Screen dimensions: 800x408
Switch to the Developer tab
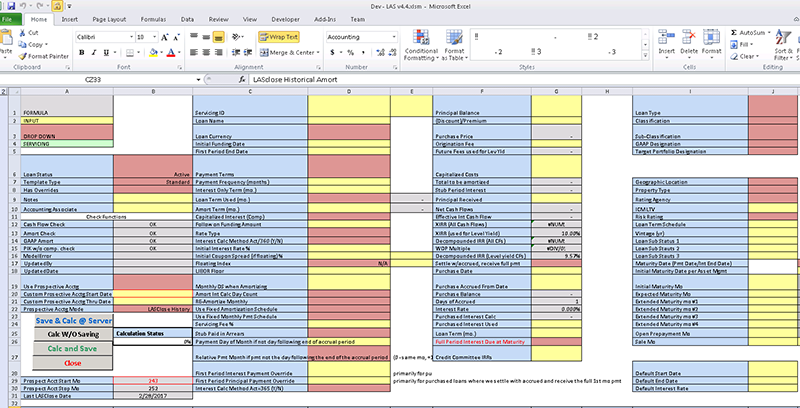point(285,19)
